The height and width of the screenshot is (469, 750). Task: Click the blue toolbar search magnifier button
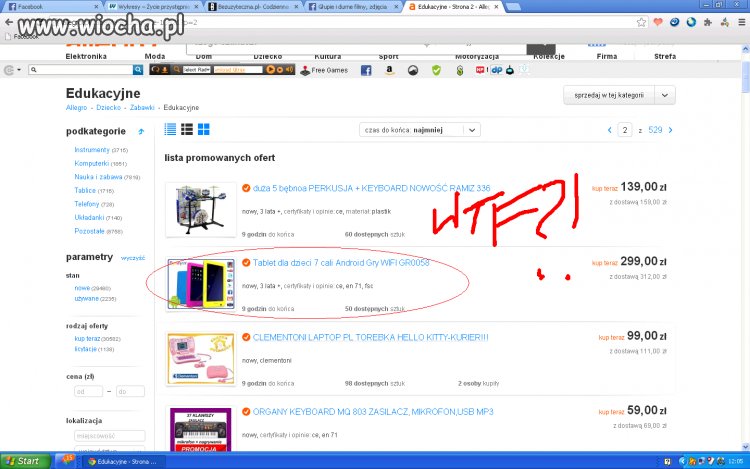[138, 70]
